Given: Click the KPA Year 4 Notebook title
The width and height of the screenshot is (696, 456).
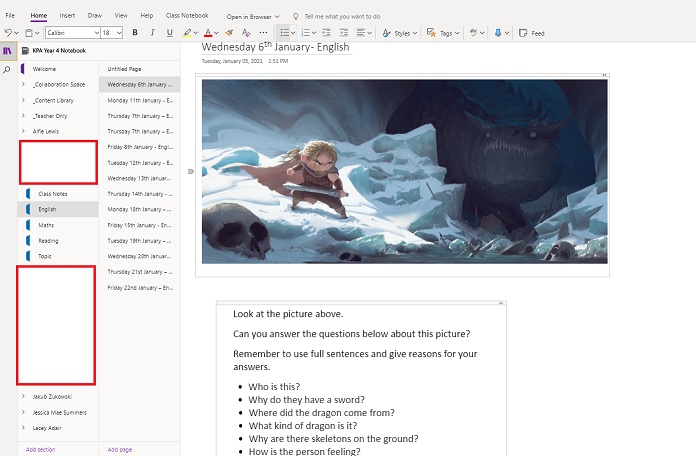Looking at the screenshot, I should coord(59,51).
